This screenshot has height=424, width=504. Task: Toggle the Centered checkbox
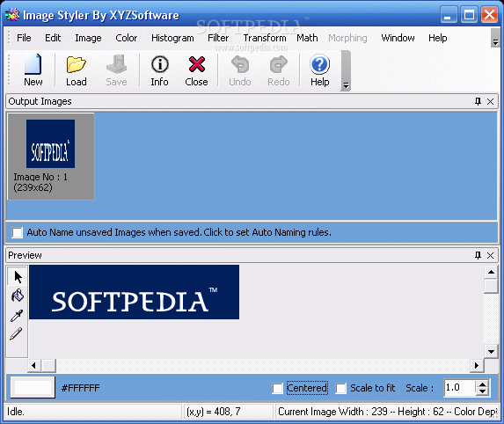277,388
